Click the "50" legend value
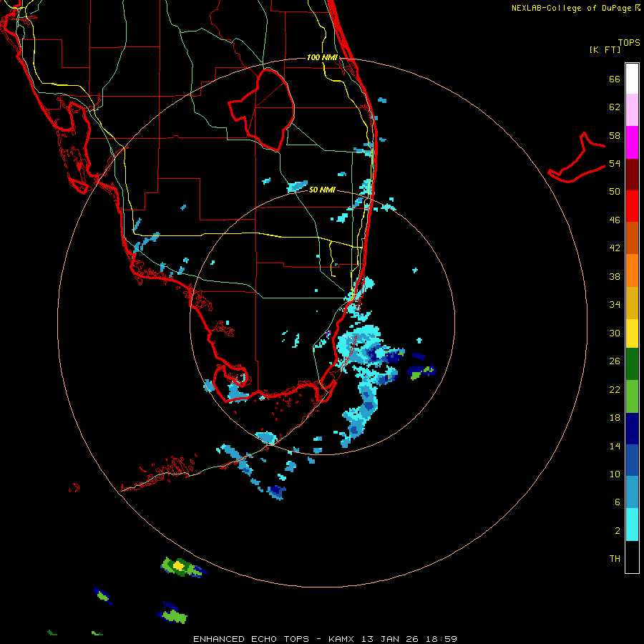Viewport: 644px width, 644px height. 615,192
